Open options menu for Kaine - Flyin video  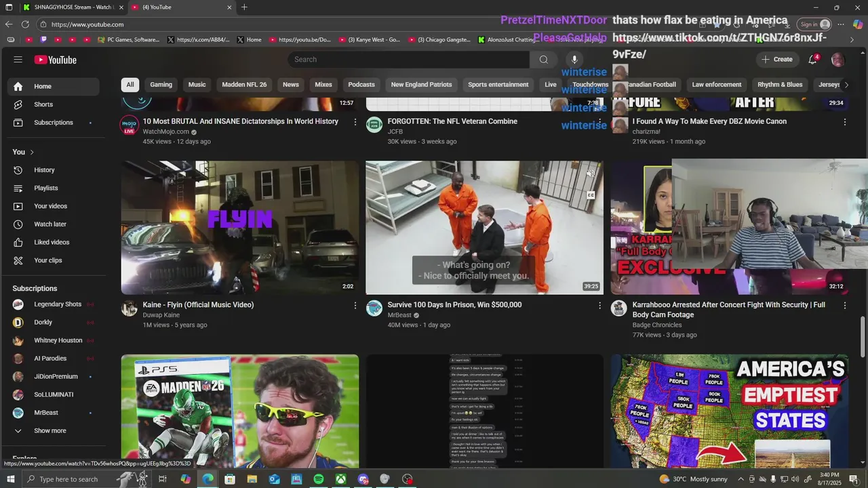(x=355, y=306)
